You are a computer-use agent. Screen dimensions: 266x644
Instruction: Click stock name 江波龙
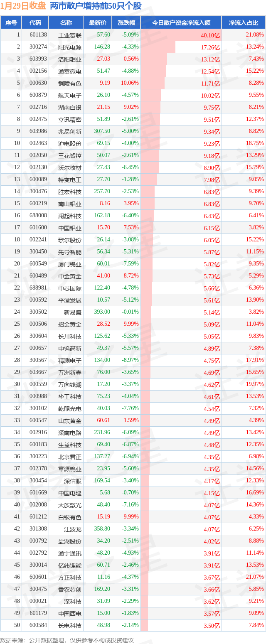[x=73, y=529]
